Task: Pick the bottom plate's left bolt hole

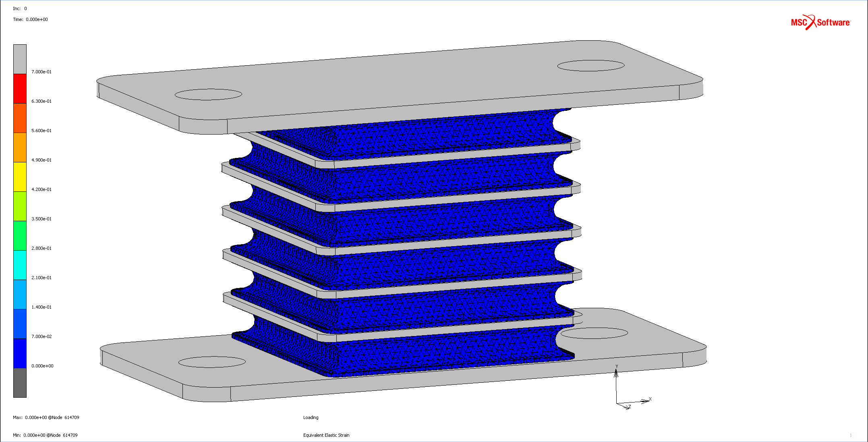Action: [x=212, y=362]
